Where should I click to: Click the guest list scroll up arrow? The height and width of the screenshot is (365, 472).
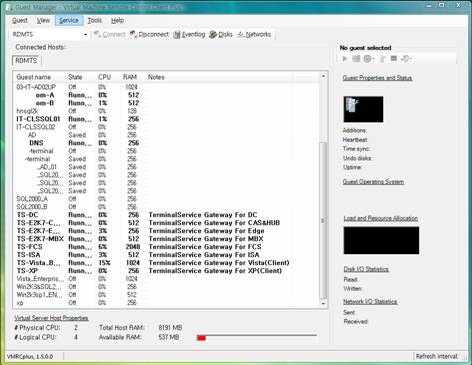[x=323, y=76]
